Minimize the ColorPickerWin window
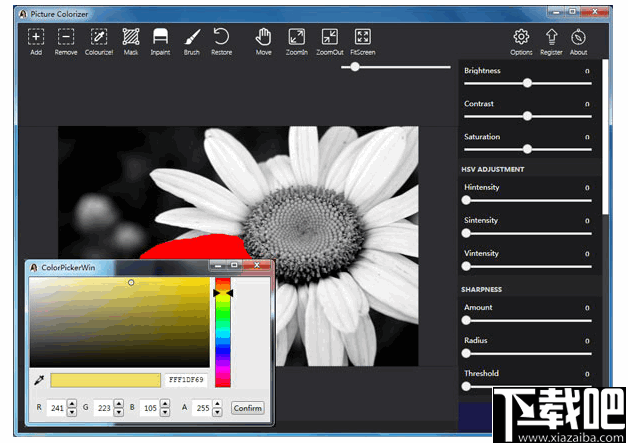The width and height of the screenshot is (628, 443). pyautogui.click(x=218, y=265)
